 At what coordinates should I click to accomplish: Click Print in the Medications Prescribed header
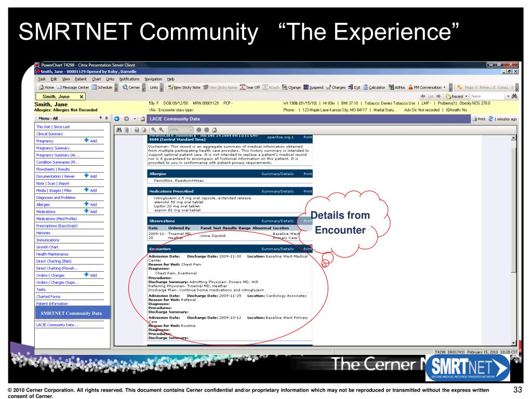(x=308, y=191)
